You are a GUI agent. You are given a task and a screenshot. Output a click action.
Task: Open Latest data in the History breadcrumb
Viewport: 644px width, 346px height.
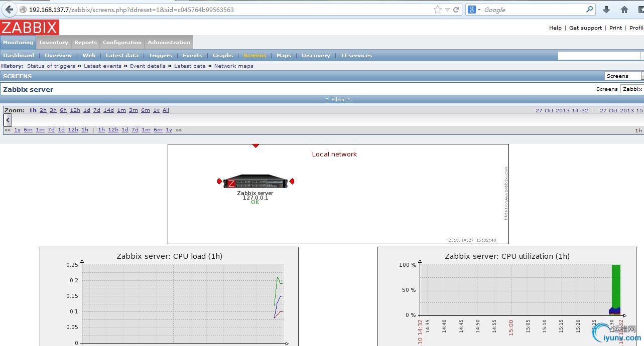tap(190, 66)
